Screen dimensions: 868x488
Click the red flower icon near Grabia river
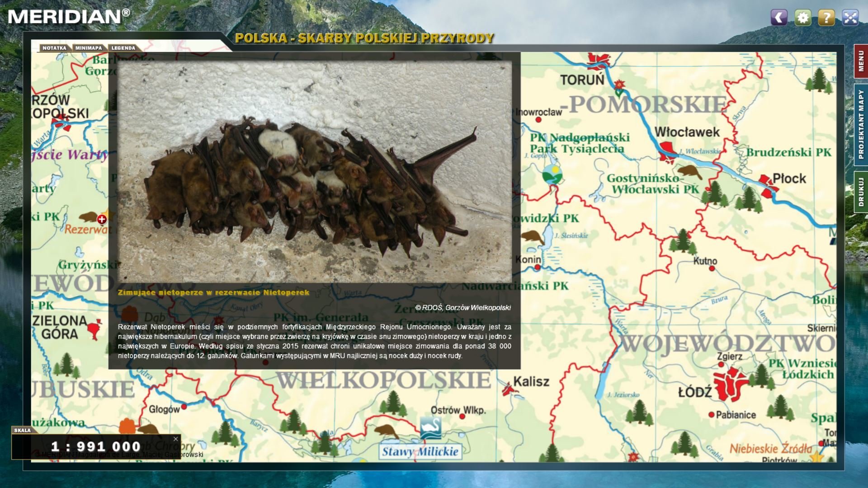[633, 457]
